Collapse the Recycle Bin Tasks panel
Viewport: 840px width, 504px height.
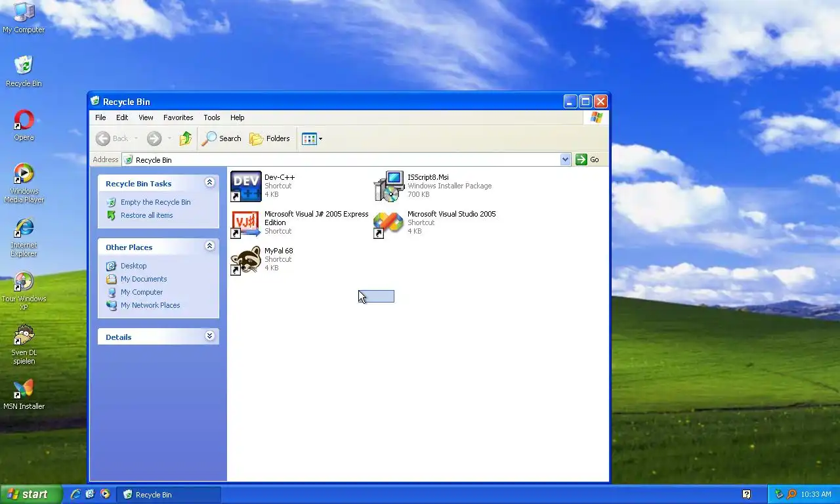coord(209,182)
